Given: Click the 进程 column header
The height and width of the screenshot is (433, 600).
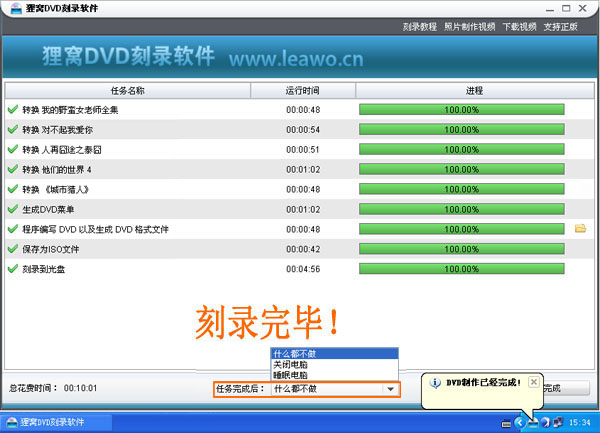Looking at the screenshot, I should point(474,91).
